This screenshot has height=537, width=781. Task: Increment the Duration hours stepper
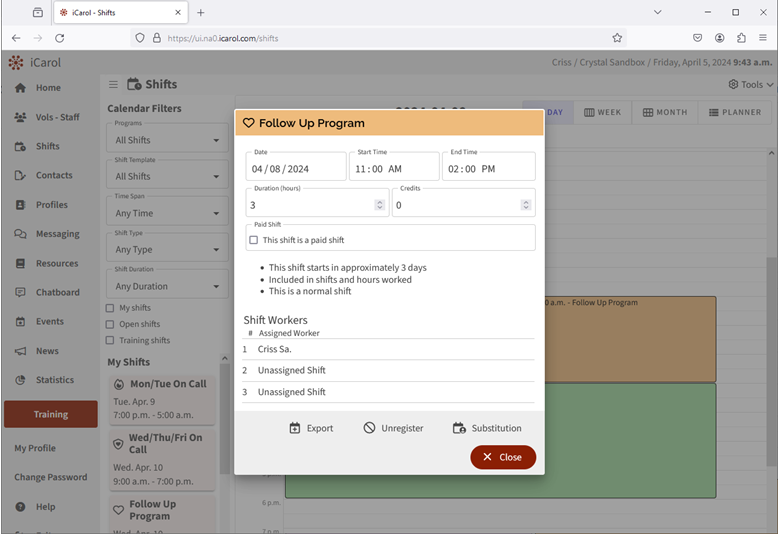click(379, 202)
